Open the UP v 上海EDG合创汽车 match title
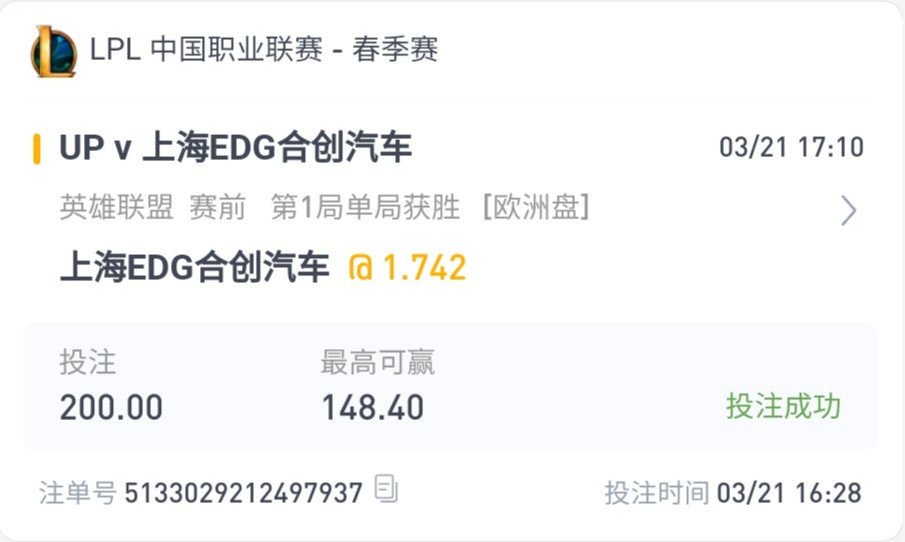The image size is (905, 542). [x=235, y=147]
